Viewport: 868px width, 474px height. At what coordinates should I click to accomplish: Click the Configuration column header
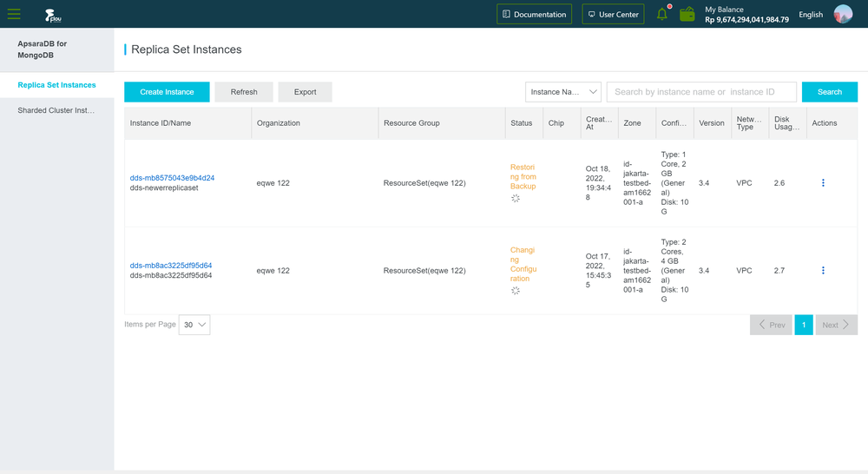[x=674, y=123]
